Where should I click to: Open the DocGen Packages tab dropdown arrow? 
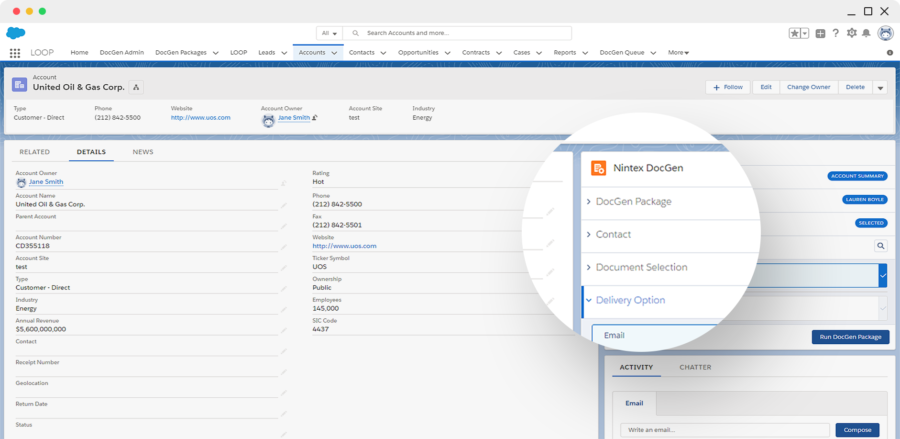[215, 53]
